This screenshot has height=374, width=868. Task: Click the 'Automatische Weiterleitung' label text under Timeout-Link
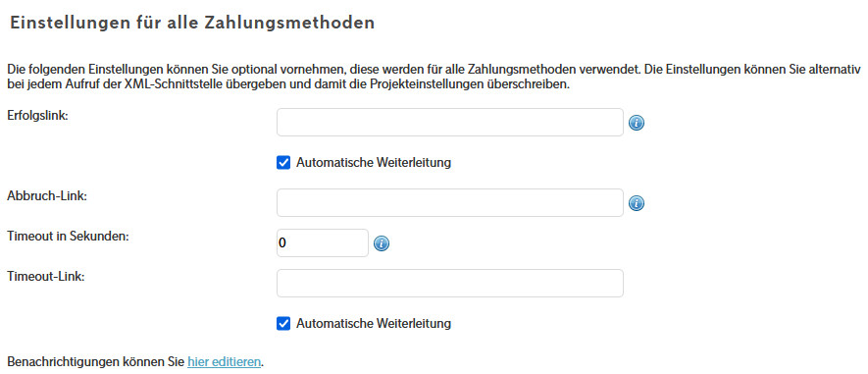pos(374,324)
